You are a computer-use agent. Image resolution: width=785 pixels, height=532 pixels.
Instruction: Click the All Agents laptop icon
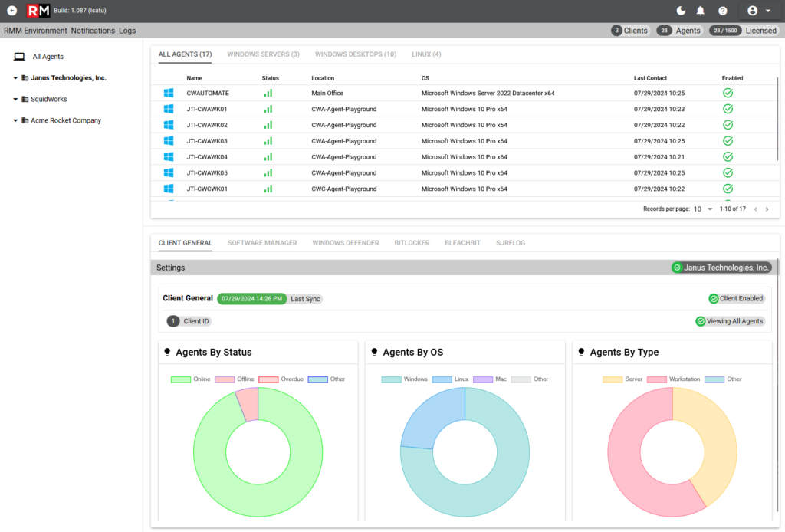(x=19, y=57)
